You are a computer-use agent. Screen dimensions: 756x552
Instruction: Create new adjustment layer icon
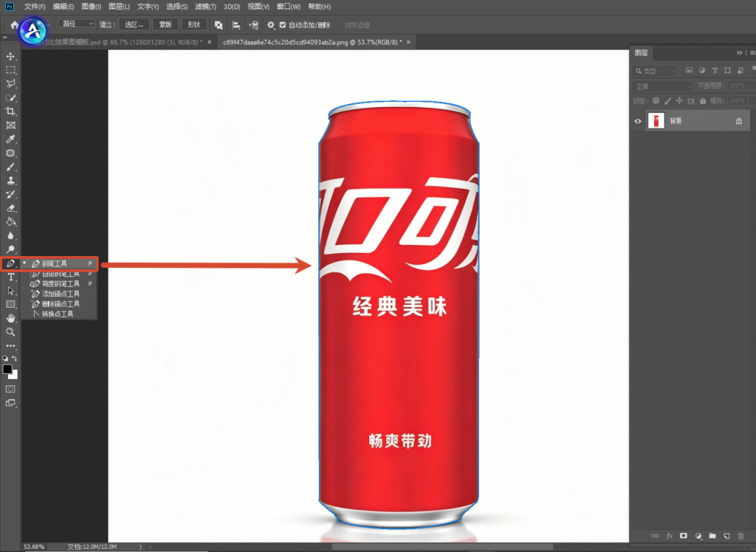pos(698,536)
